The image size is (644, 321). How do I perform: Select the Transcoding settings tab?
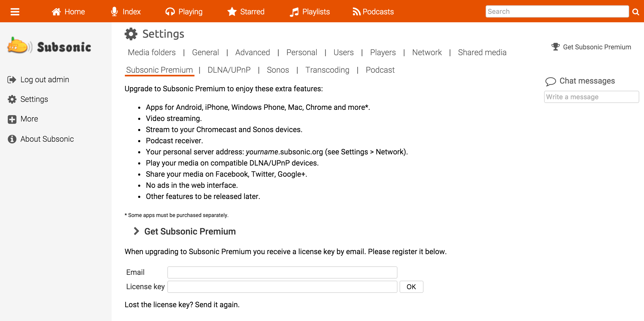click(x=327, y=70)
